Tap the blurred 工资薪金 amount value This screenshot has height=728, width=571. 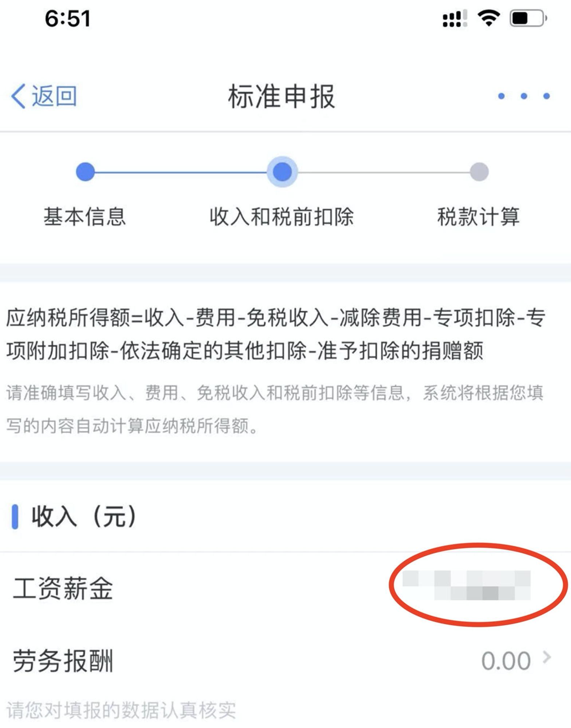[466, 585]
